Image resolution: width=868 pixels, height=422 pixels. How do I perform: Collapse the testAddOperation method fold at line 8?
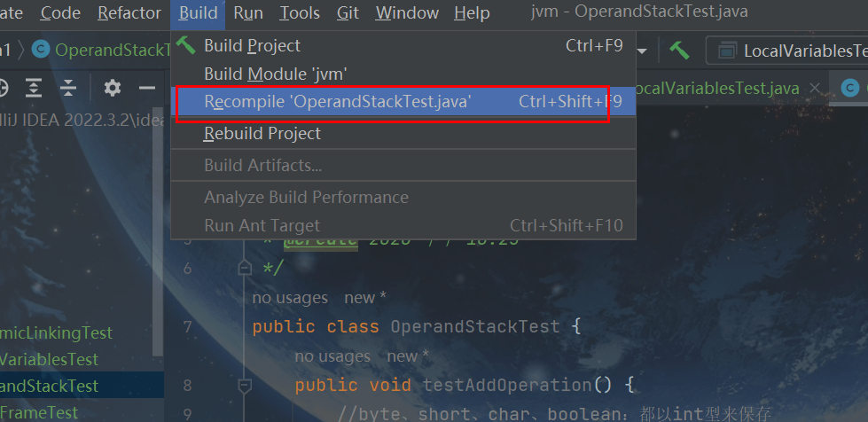[x=245, y=386]
